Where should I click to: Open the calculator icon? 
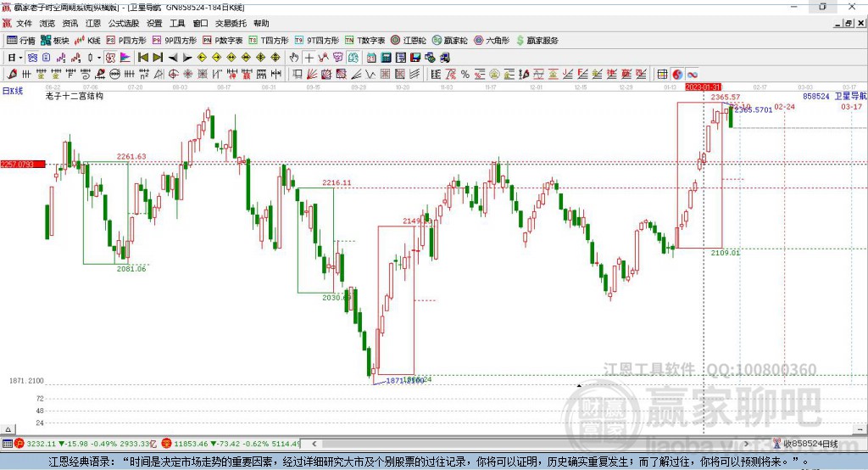(x=386, y=58)
